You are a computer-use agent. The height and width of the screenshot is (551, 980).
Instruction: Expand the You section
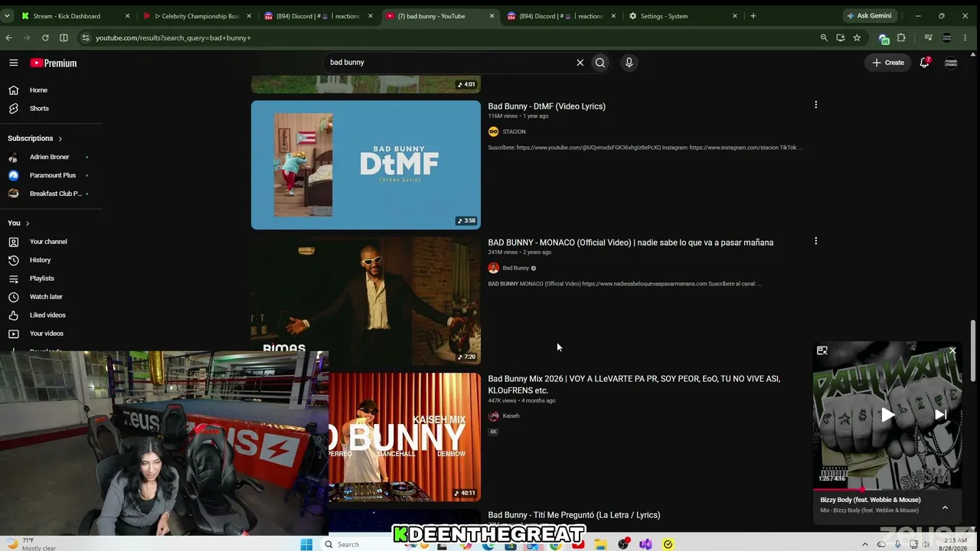coord(18,223)
